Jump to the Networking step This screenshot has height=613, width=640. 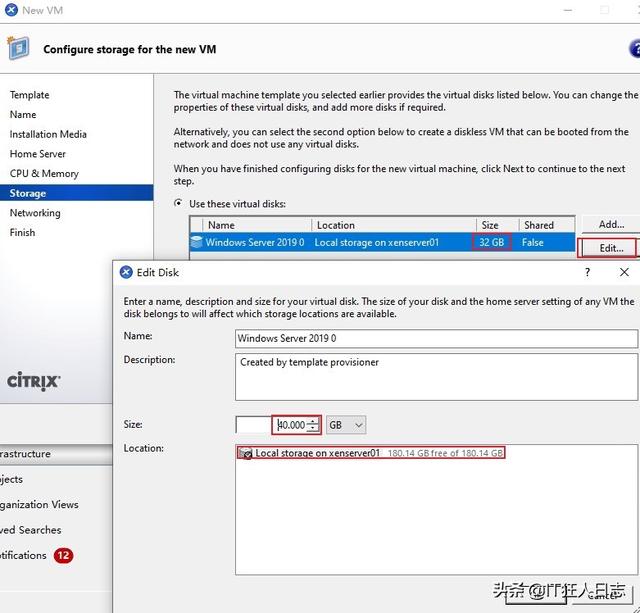pyautogui.click(x=35, y=213)
